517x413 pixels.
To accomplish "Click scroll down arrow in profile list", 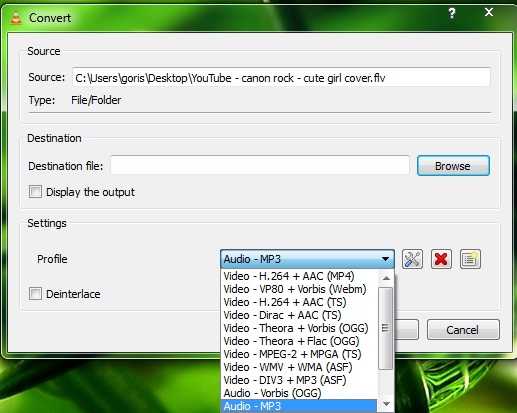I will point(386,404).
